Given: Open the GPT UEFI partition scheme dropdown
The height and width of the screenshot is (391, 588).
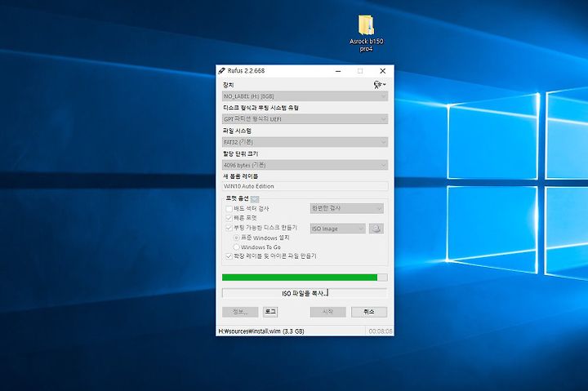Looking at the screenshot, I should tap(305, 119).
